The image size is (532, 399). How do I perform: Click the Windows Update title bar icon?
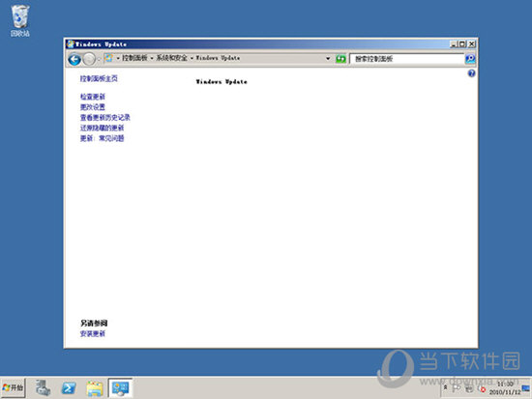(x=71, y=44)
